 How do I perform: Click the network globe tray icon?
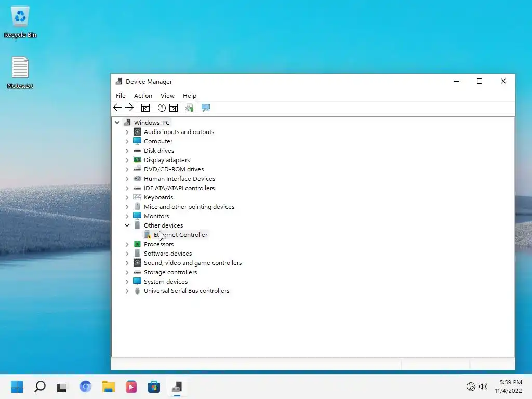tap(471, 387)
